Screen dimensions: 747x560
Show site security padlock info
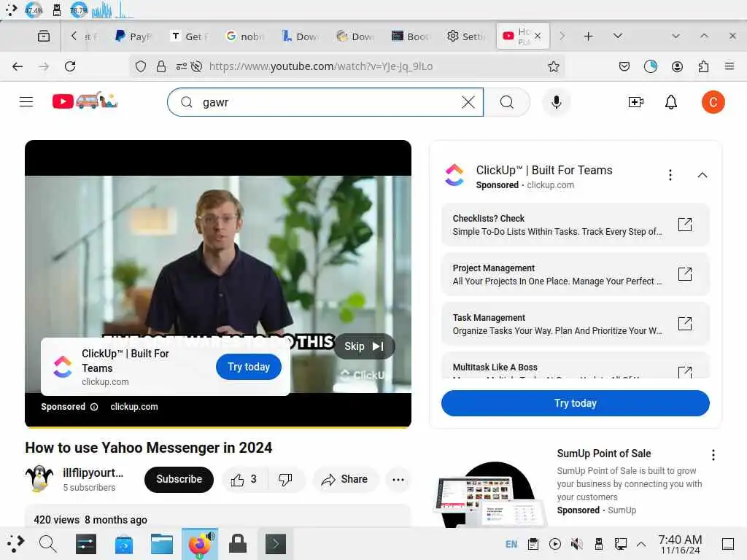click(161, 66)
